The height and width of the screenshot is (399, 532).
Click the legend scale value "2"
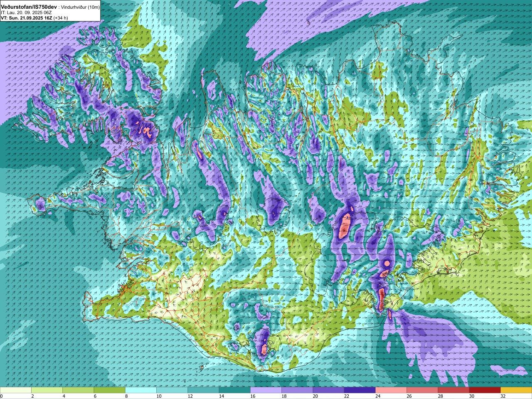point(32,397)
